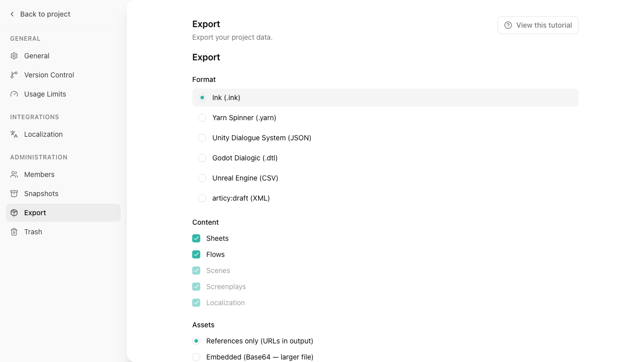The width and height of the screenshot is (644, 362).
Task: Toggle the Scenes content checkbox
Action: point(196,270)
